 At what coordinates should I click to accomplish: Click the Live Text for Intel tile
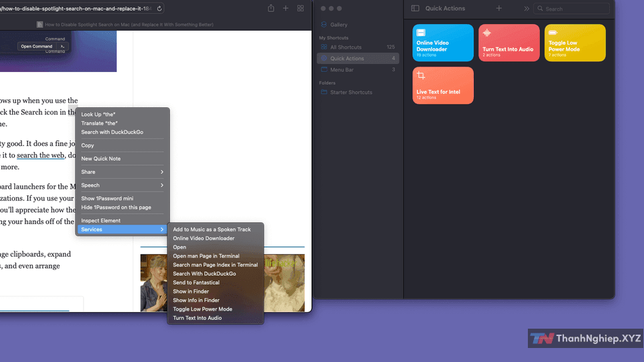point(443,85)
